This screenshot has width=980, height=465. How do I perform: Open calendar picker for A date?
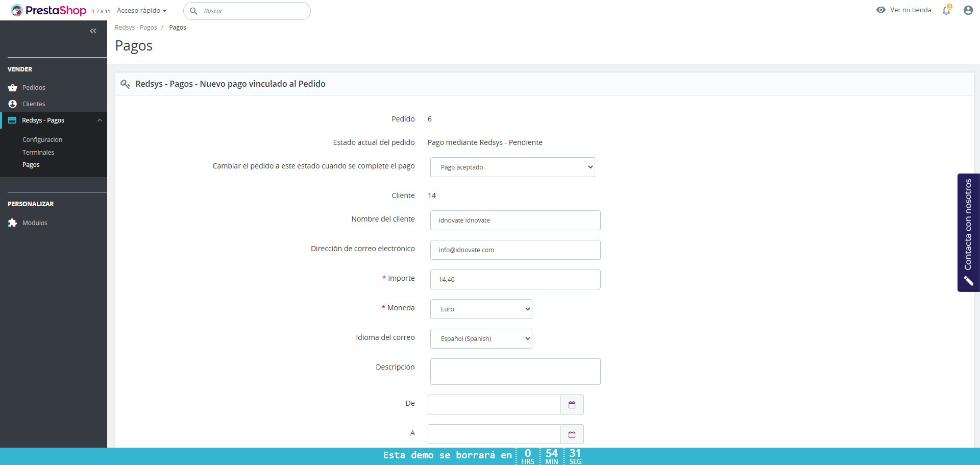(572, 434)
